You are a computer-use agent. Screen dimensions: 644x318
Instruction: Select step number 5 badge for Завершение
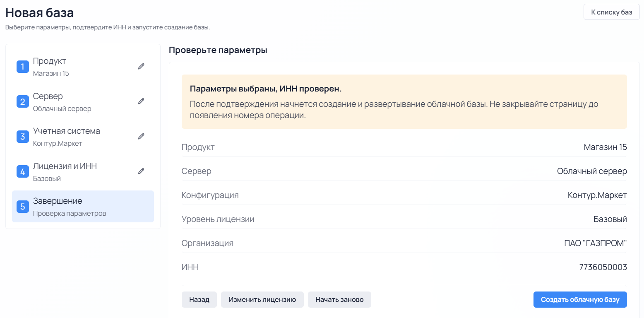click(22, 206)
